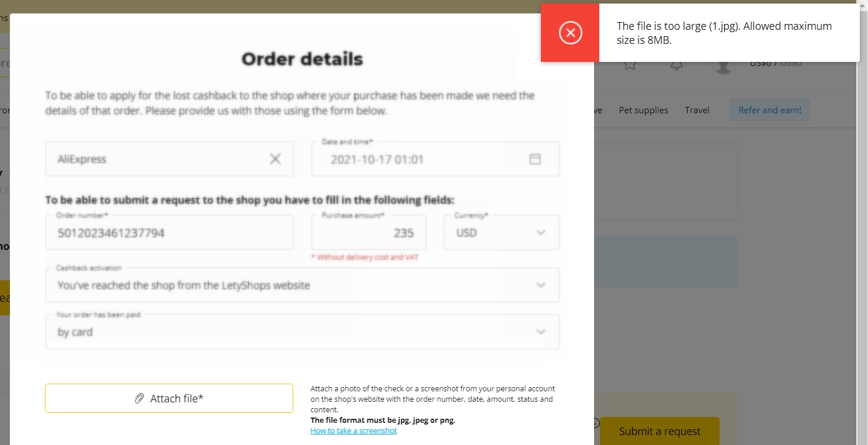The height and width of the screenshot is (445, 868).
Task: Click the red error X icon in notification
Action: 570,33
